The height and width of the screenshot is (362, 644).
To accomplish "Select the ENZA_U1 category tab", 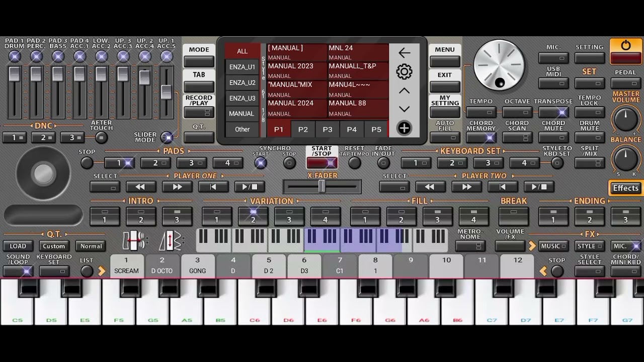I will point(243,67).
